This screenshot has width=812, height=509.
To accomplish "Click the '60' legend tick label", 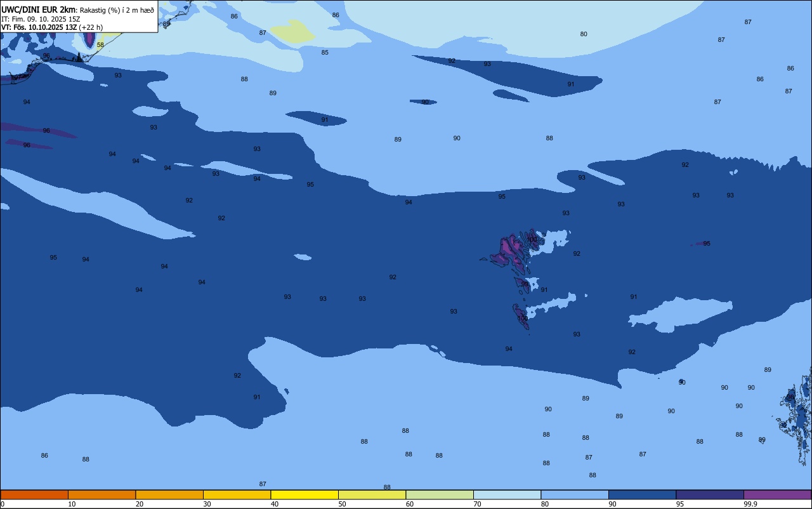I will coord(410,504).
